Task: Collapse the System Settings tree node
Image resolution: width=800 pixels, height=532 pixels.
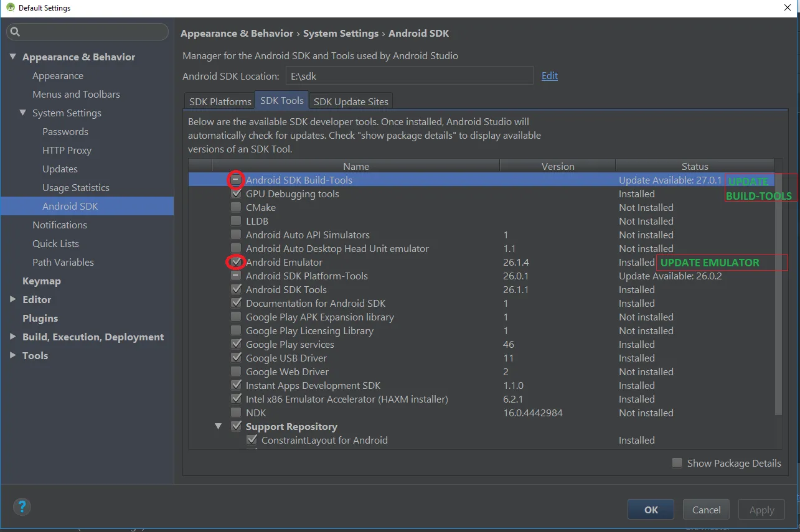Action: [23, 113]
